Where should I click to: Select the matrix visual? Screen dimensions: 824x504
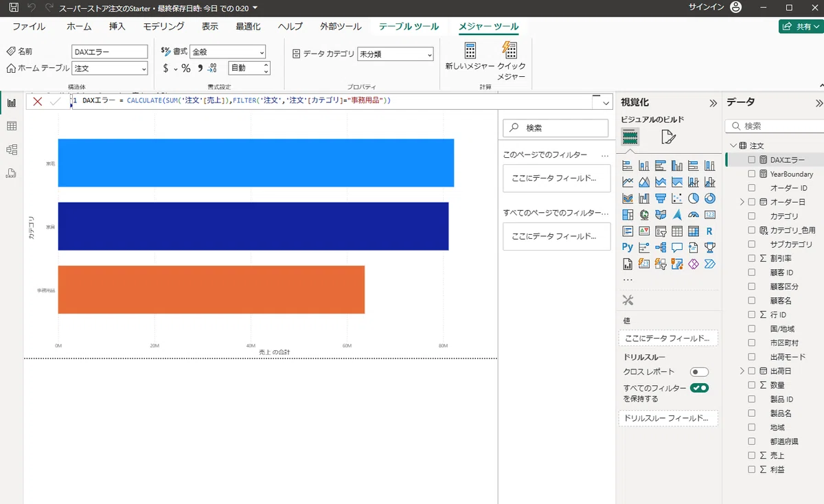[x=694, y=231]
